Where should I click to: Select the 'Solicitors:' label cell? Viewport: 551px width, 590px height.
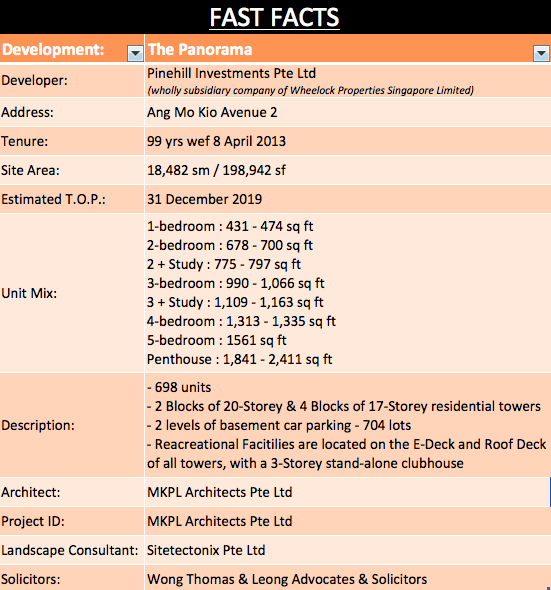72,578
